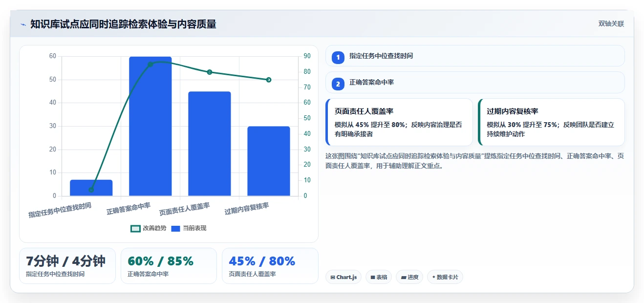Viewport: 644px width, 303px height.
Task: Click the left axis value 60
Action: tap(53, 56)
